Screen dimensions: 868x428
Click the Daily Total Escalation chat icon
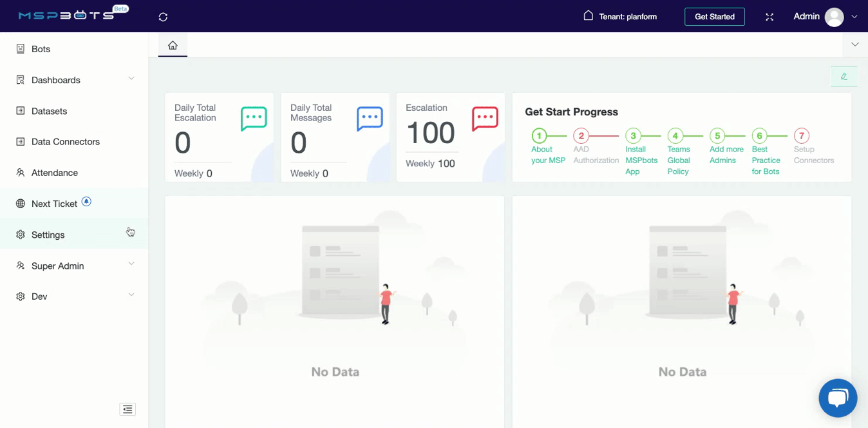click(254, 119)
